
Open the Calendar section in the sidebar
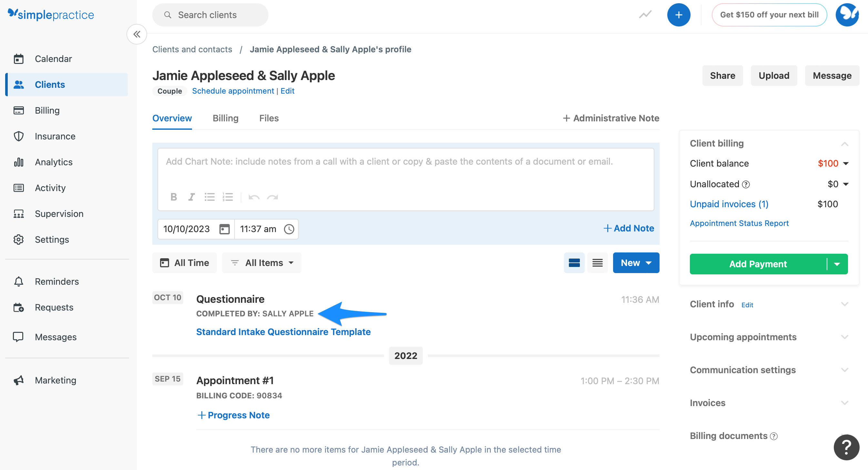53,58
